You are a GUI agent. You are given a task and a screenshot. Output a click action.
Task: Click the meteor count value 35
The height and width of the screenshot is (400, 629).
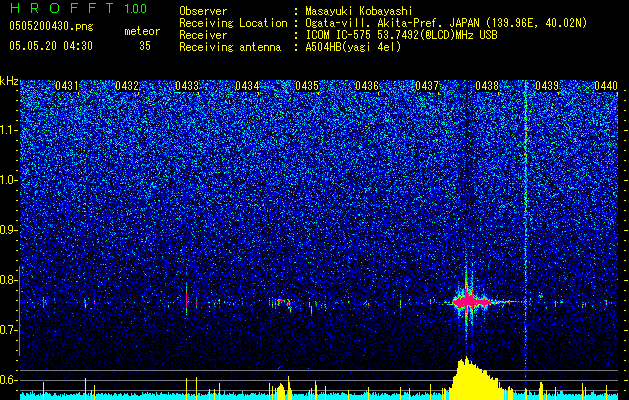tap(145, 46)
